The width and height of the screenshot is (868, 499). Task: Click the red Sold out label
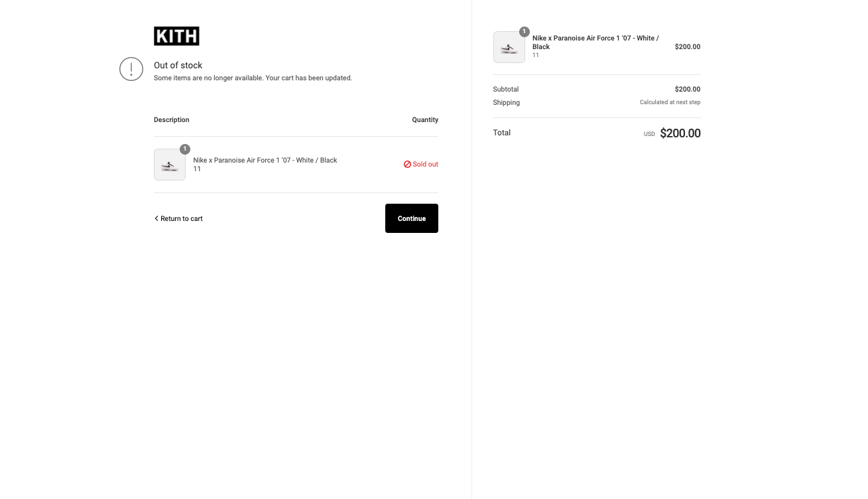coord(425,164)
